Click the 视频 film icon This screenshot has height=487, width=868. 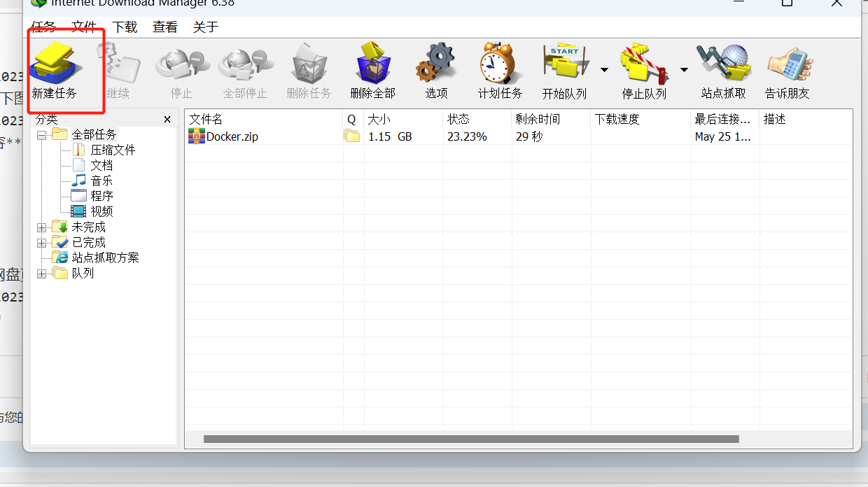(x=78, y=211)
